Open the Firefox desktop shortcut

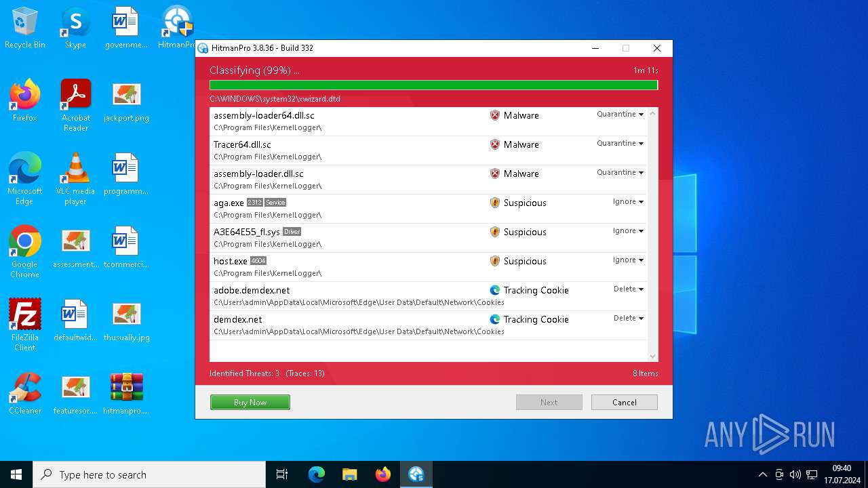pyautogui.click(x=25, y=101)
